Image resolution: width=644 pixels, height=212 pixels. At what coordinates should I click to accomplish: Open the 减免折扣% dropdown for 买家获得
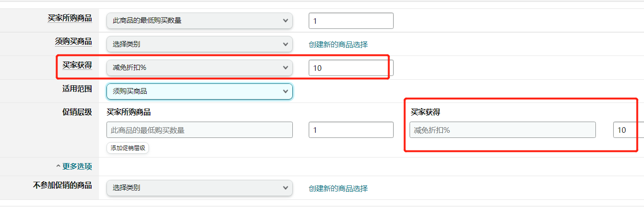(199, 68)
